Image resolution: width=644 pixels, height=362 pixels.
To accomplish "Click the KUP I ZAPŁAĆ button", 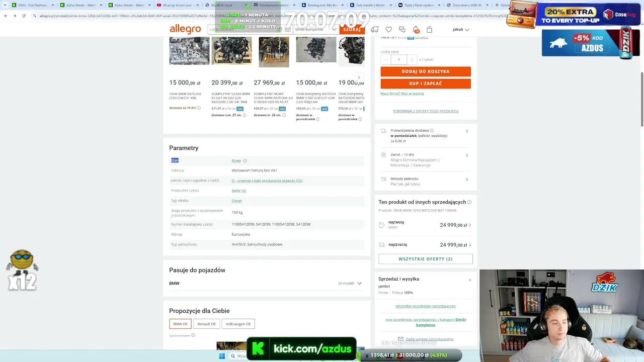I will click(426, 83).
